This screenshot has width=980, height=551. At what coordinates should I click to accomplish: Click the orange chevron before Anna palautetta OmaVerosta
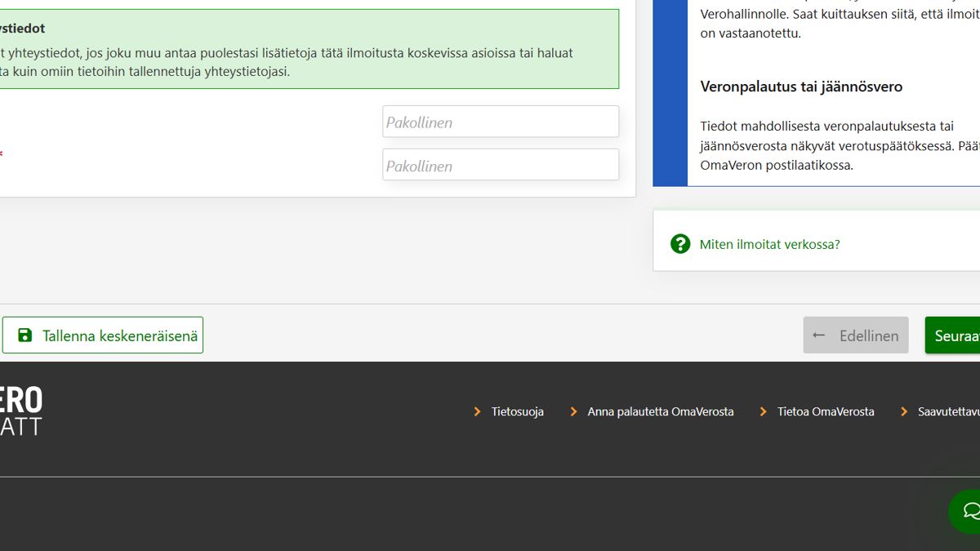(574, 412)
